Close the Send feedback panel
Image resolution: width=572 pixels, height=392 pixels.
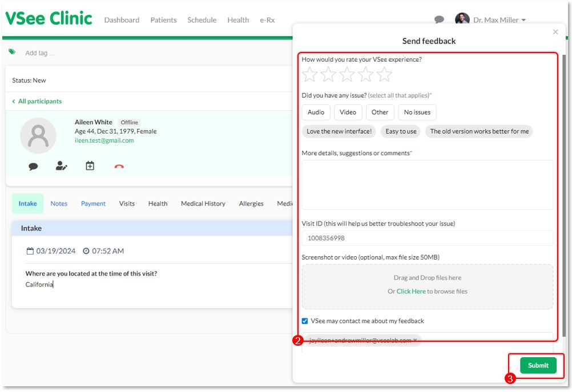tap(555, 32)
